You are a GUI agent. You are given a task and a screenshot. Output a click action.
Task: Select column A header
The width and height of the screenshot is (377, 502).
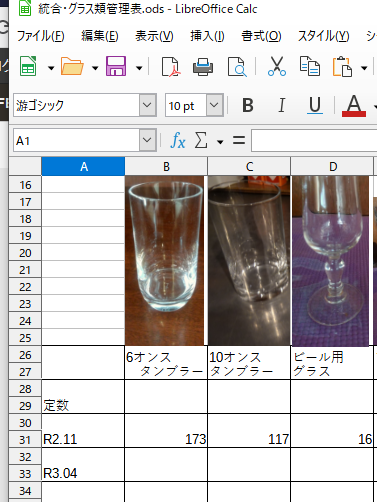coord(83,166)
